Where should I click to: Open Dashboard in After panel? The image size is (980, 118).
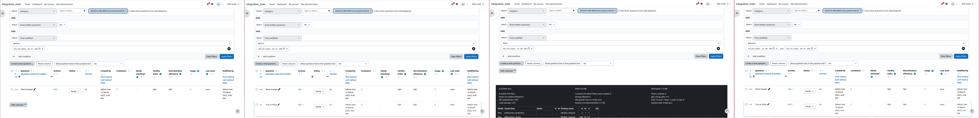click(x=527, y=4)
